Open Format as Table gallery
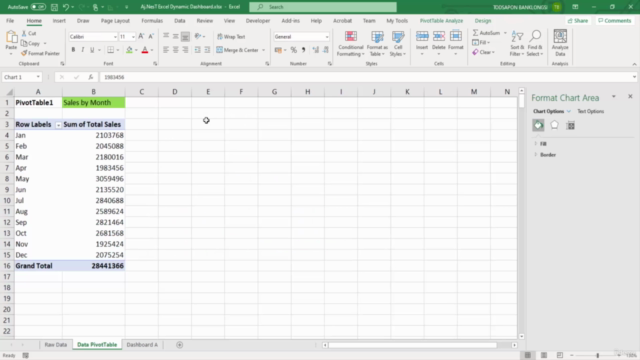This screenshot has width=640, height=360. click(x=377, y=43)
